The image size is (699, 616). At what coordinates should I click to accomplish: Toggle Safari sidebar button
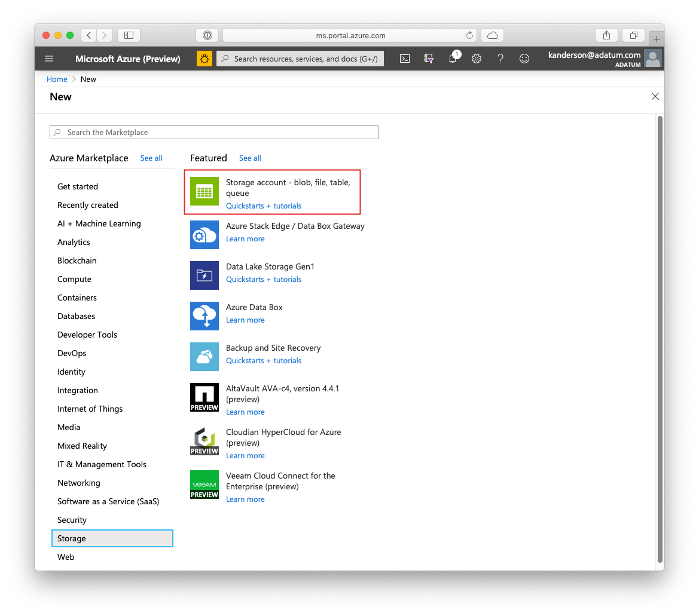pos(129,35)
